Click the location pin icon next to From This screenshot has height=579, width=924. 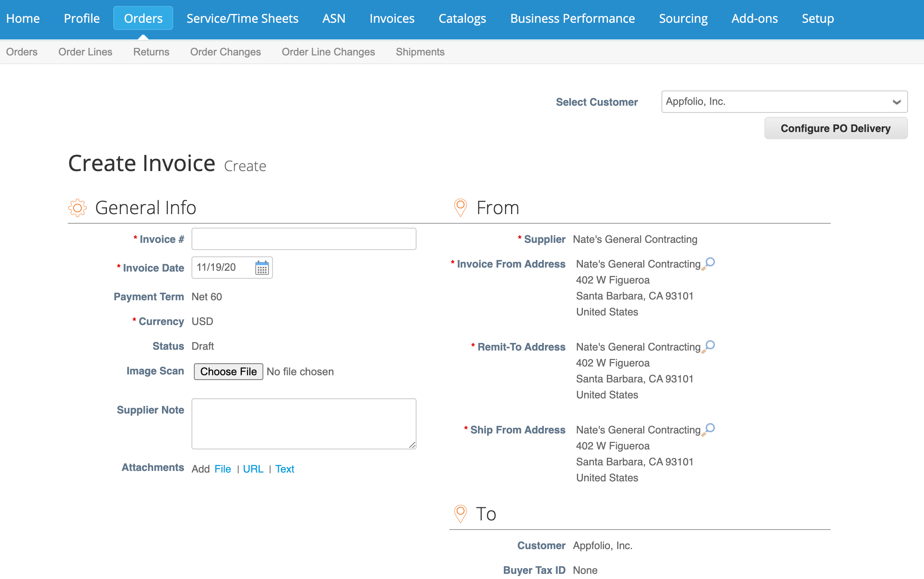tap(460, 207)
